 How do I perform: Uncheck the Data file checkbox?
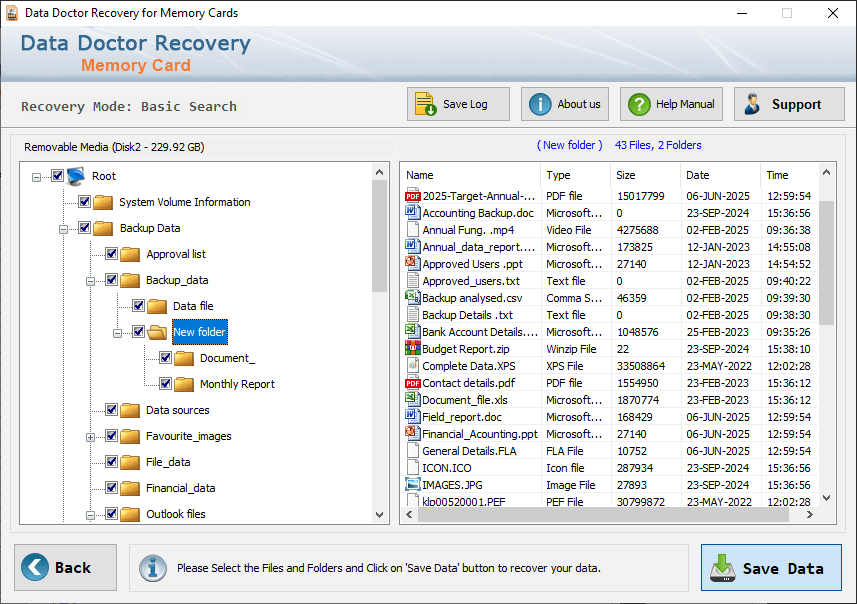138,306
